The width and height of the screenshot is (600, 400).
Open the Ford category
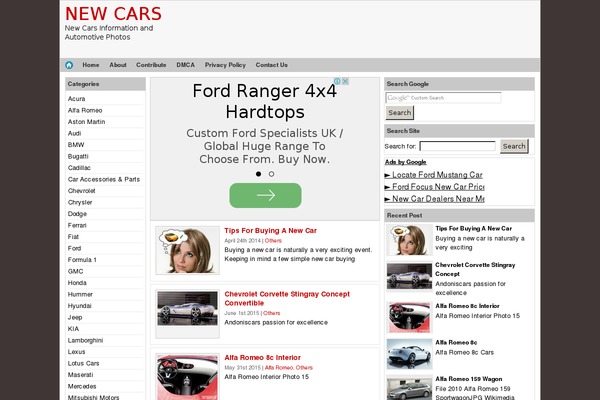coord(74,248)
